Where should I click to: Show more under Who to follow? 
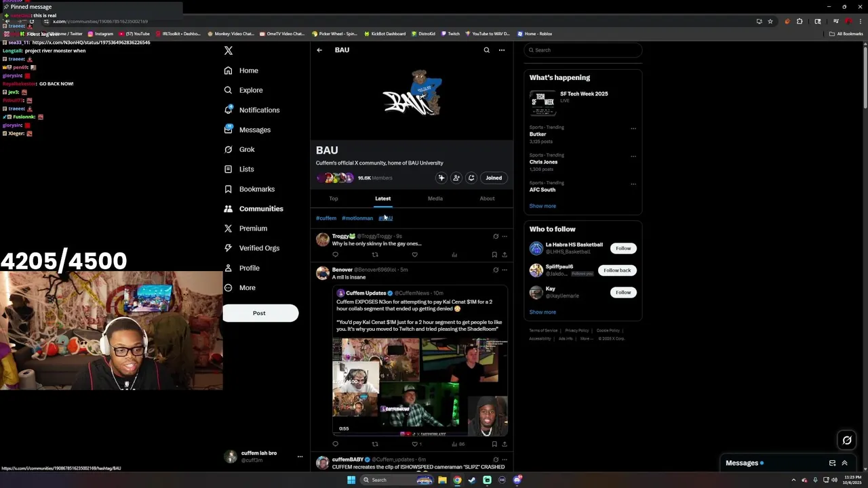point(542,312)
